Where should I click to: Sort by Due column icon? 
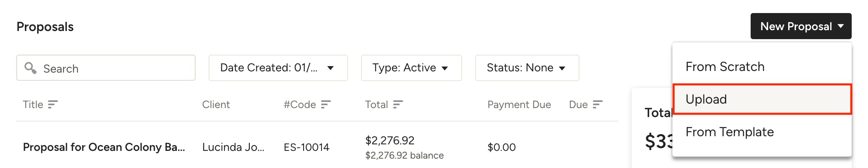pyautogui.click(x=597, y=105)
